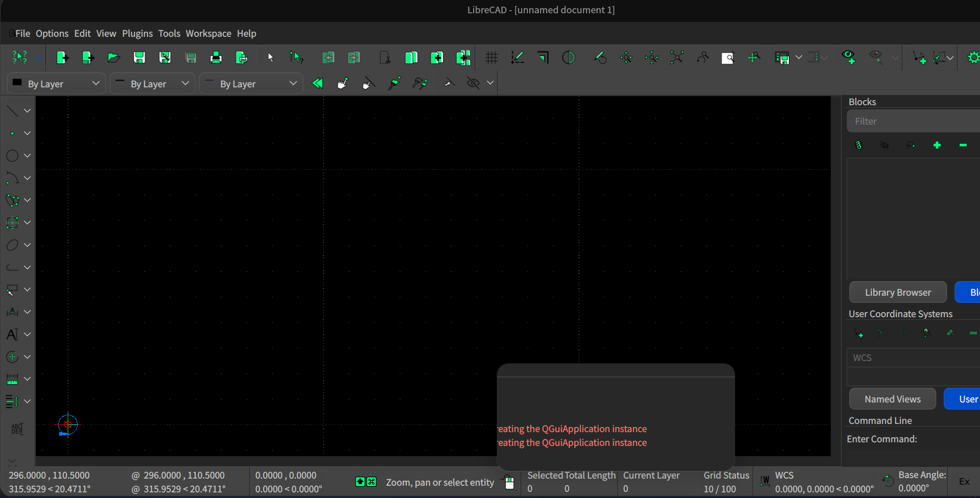Click the Save named view eye icon
The height and width of the screenshot is (498, 980).
tap(849, 58)
